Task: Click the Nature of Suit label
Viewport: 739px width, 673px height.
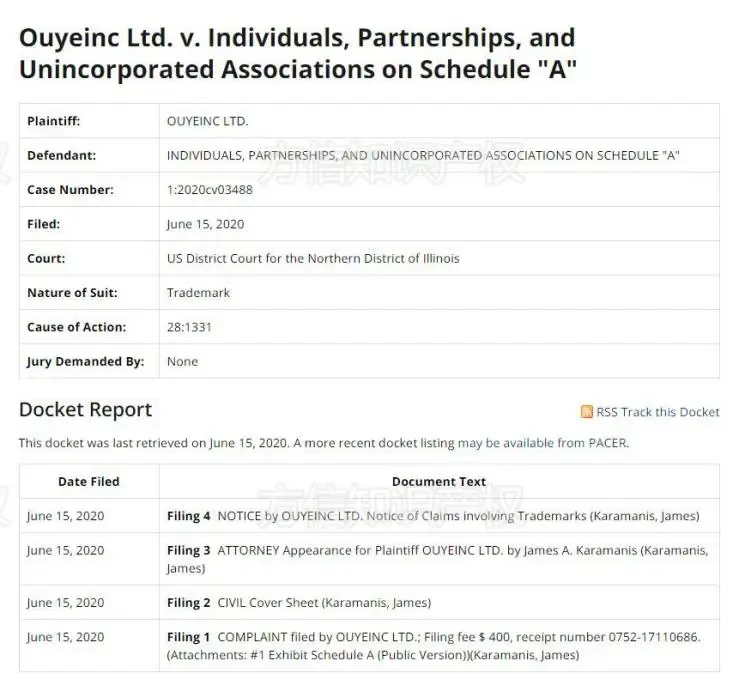Action: tap(72, 293)
